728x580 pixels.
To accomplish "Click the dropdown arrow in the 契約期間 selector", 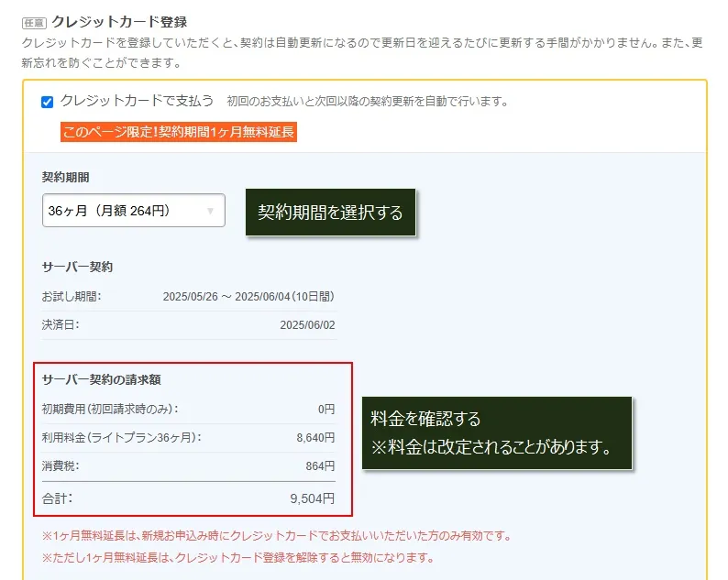I will click(210, 212).
